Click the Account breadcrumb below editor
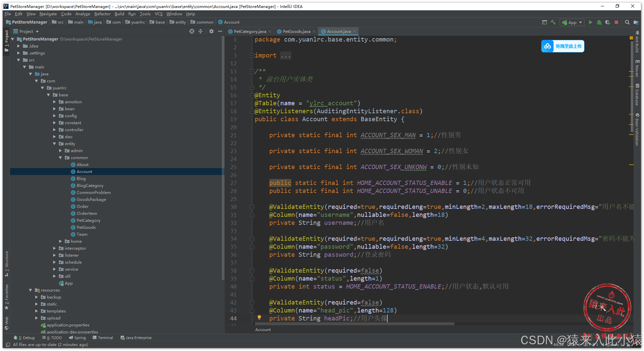The height and width of the screenshot is (351, 644). click(263, 330)
